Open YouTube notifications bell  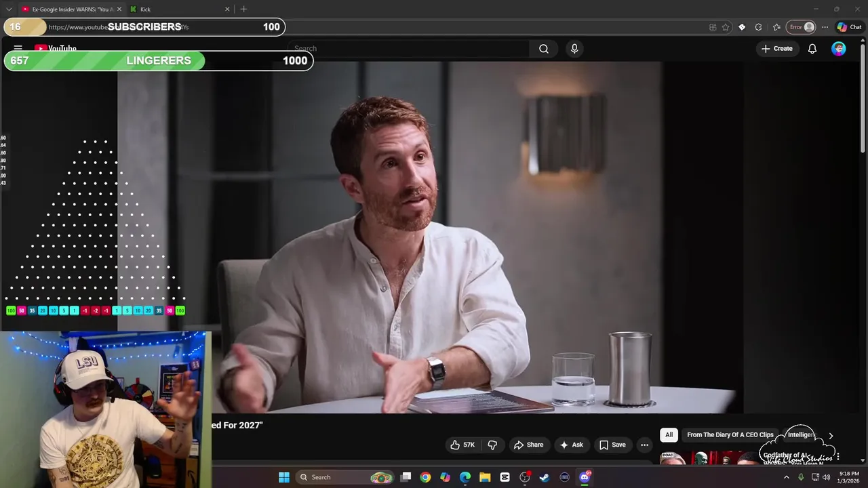tap(812, 49)
